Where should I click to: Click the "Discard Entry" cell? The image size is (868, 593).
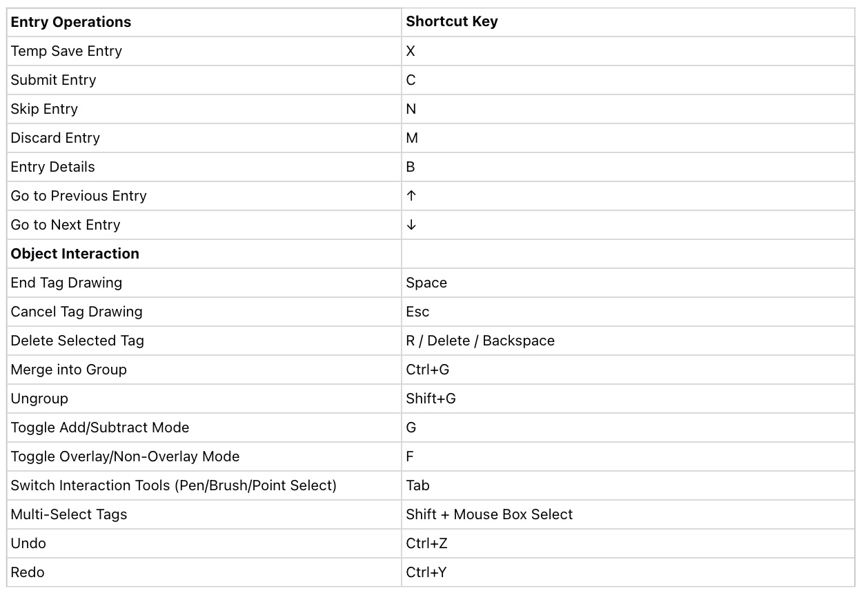[55, 138]
